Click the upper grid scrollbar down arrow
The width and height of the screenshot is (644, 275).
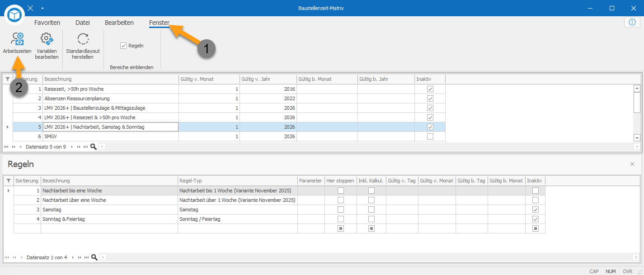[637, 138]
